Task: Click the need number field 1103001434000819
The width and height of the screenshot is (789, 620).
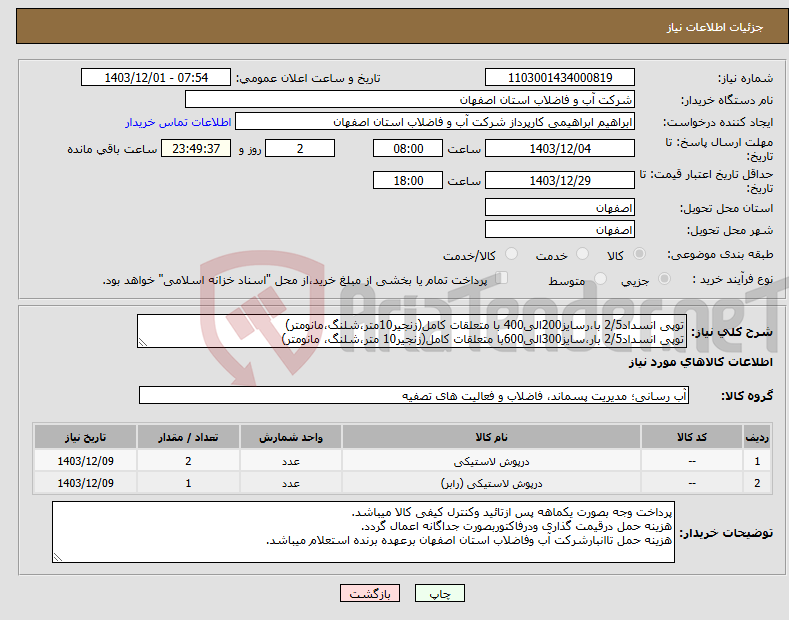Action: 560,78
